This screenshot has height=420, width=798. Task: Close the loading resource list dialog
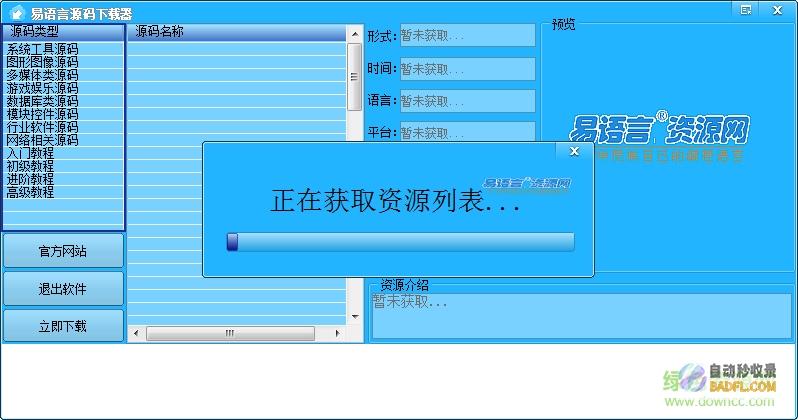click(x=574, y=151)
